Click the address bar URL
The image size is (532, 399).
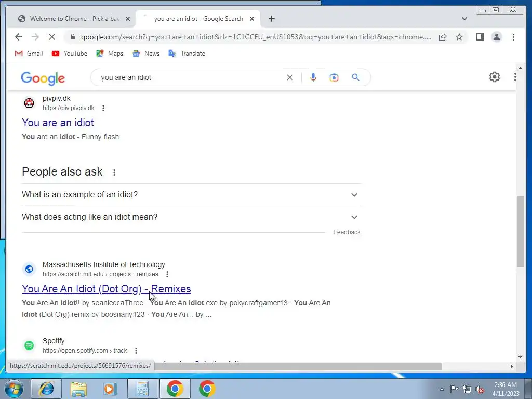pos(256,37)
